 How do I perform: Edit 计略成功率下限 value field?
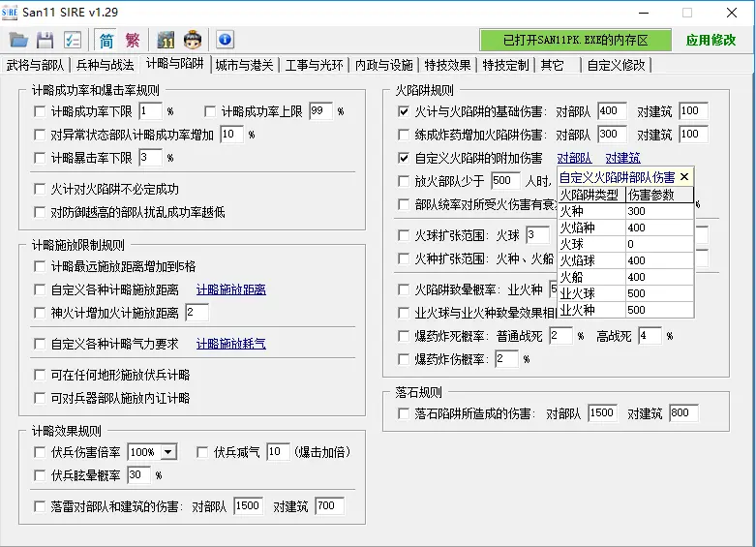150,111
